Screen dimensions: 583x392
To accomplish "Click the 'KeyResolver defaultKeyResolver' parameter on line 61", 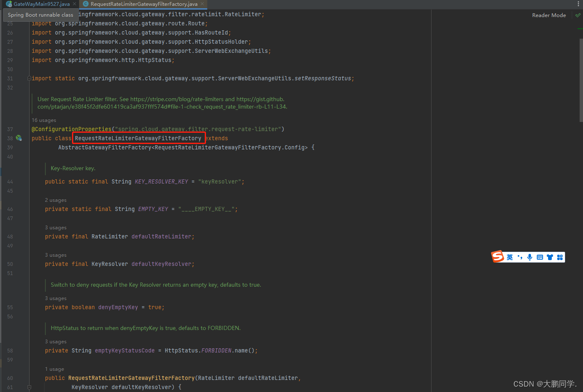I will (122, 387).
